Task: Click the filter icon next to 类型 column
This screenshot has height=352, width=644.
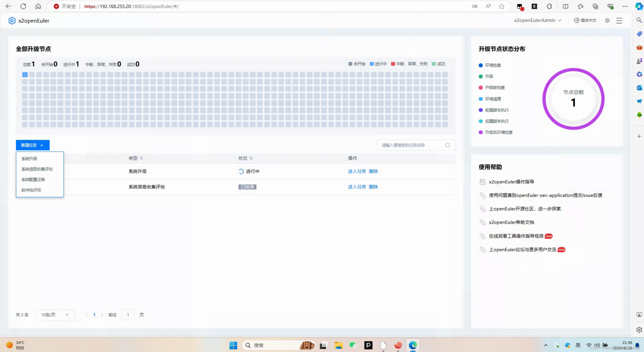Action: [x=141, y=158]
